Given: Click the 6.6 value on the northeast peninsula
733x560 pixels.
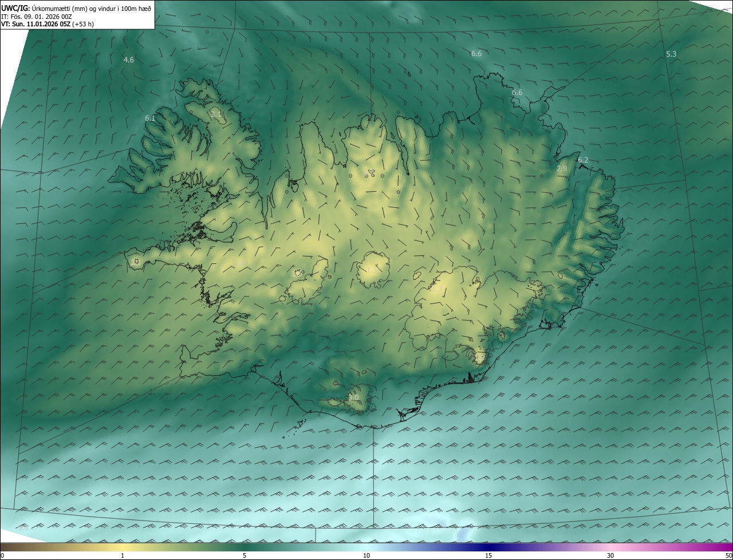Looking at the screenshot, I should tap(517, 92).
